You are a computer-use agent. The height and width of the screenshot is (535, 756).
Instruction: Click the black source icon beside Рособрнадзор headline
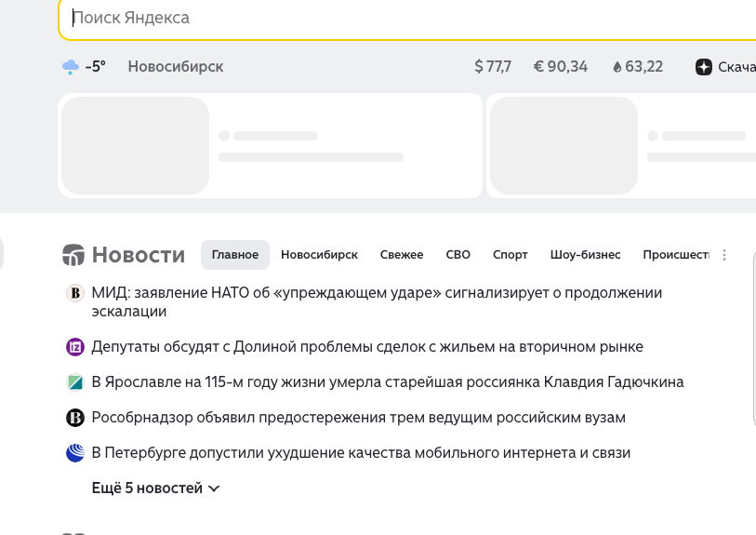coord(75,418)
